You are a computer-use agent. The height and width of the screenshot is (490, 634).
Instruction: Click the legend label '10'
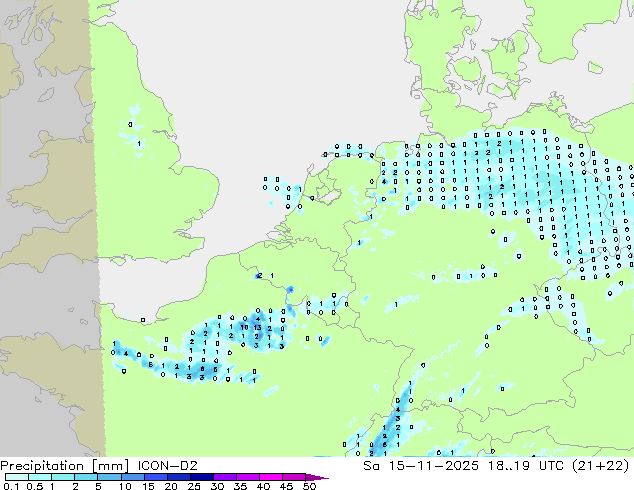(125, 486)
